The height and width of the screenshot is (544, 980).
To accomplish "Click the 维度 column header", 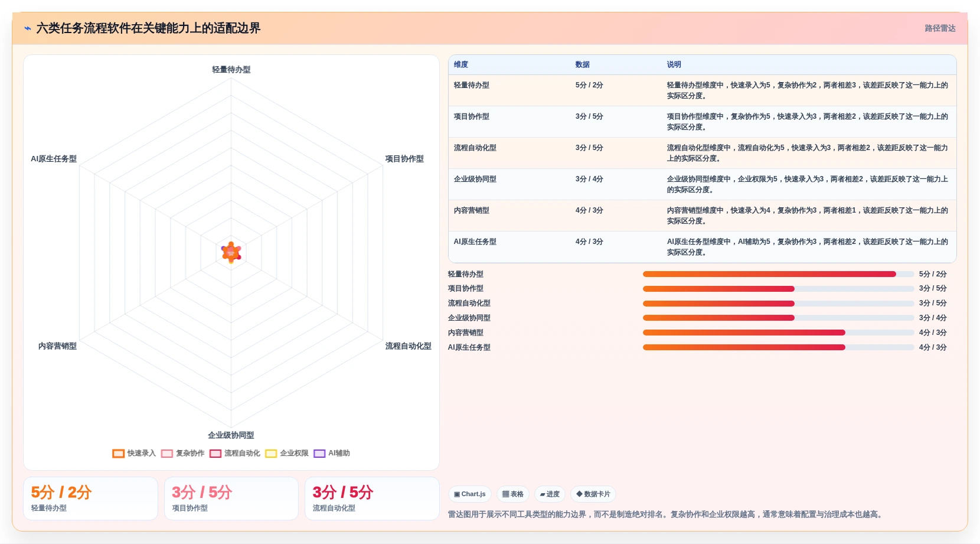I will tap(461, 64).
